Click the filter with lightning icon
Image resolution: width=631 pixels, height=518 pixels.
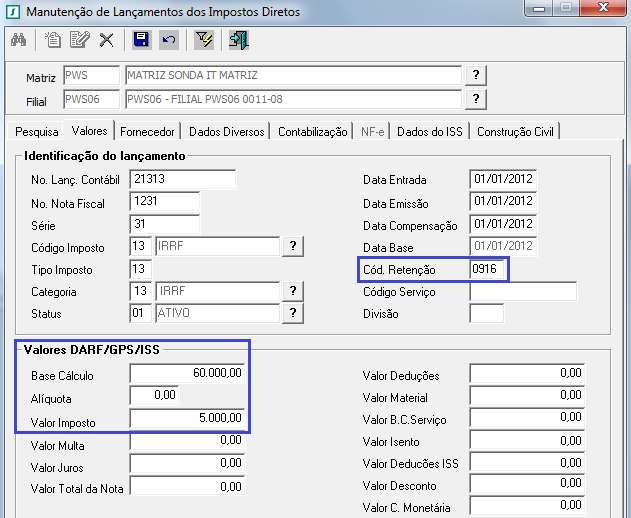pyautogui.click(x=204, y=40)
